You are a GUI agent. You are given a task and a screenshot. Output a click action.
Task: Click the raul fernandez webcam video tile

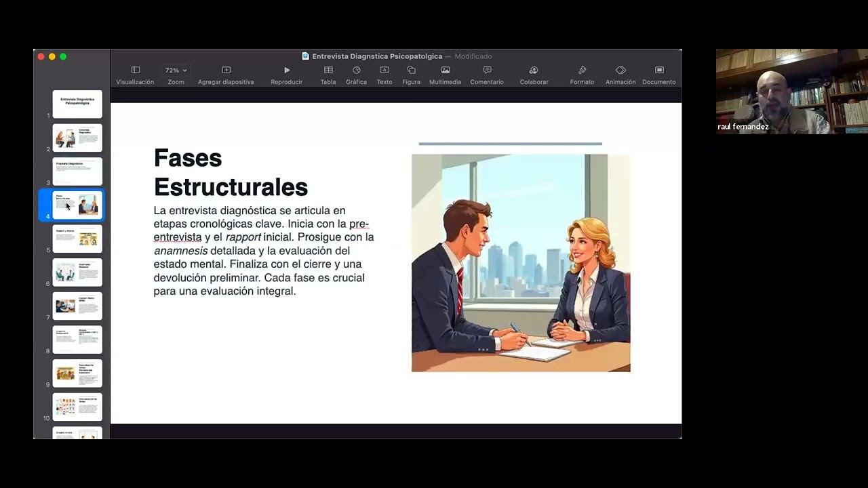tap(791, 91)
